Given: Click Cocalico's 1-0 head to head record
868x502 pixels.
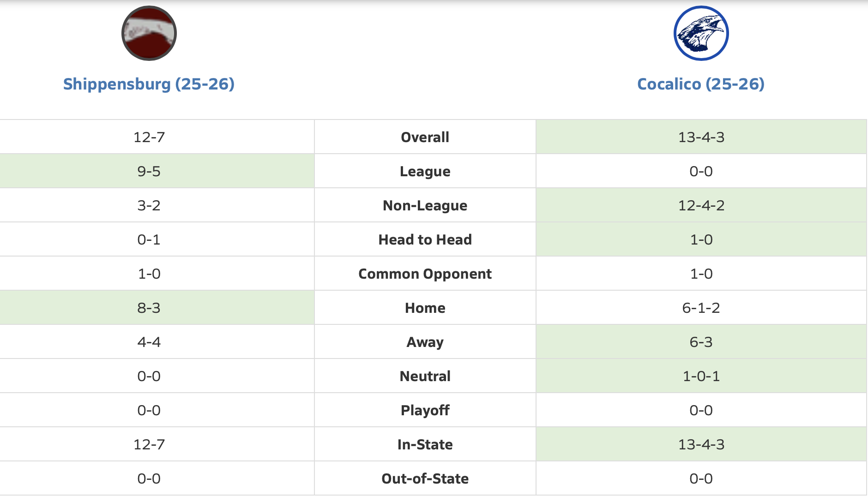Looking at the screenshot, I should 701,239.
